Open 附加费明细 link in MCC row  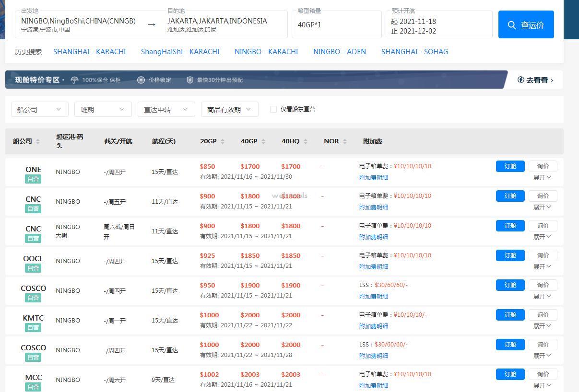pos(373,385)
